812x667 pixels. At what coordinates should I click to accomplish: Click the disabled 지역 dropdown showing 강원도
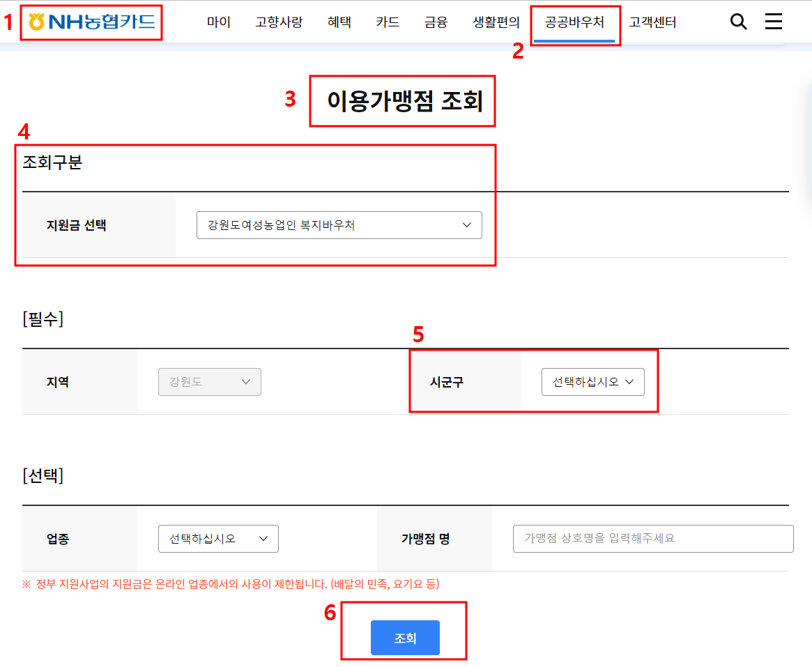(209, 381)
